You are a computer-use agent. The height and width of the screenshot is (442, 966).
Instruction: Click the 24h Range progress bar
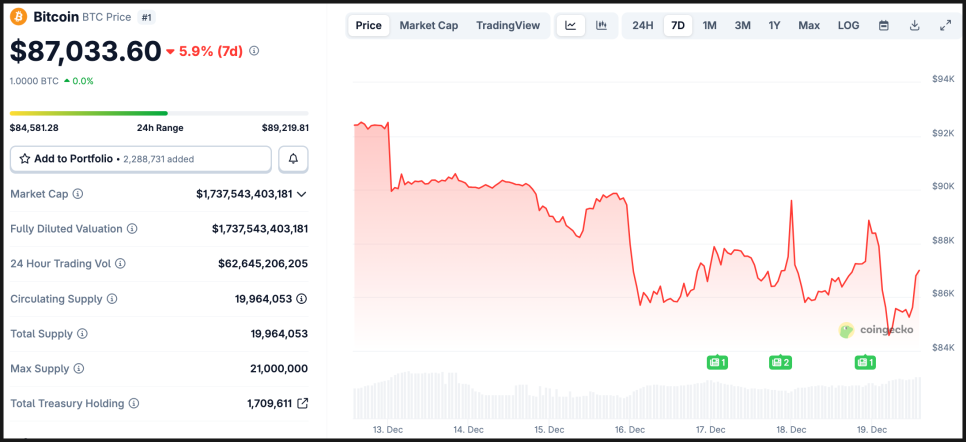(159, 113)
